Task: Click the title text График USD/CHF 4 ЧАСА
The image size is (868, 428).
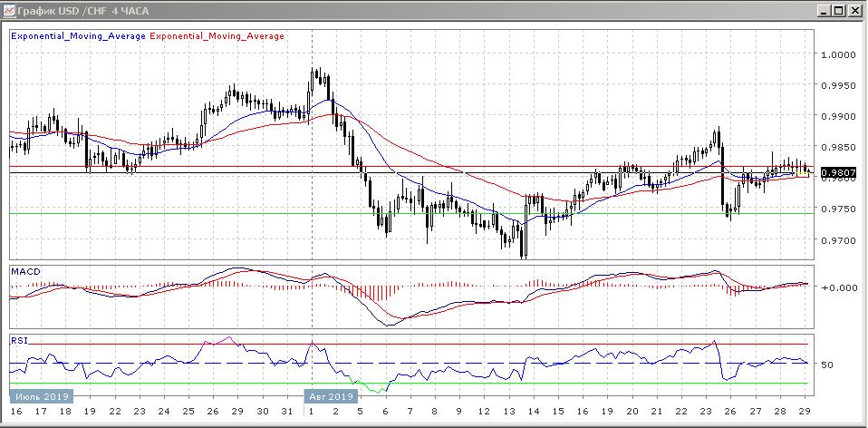Action: click(x=82, y=10)
